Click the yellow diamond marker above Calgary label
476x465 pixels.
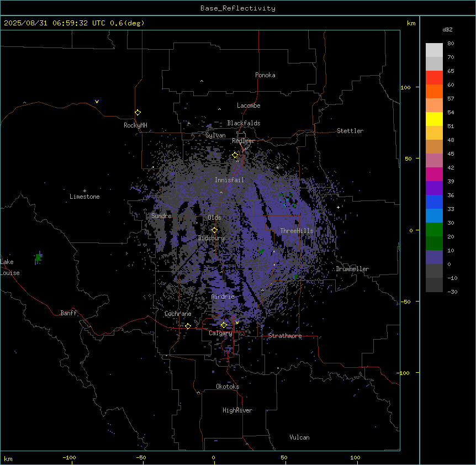pyautogui.click(x=224, y=325)
